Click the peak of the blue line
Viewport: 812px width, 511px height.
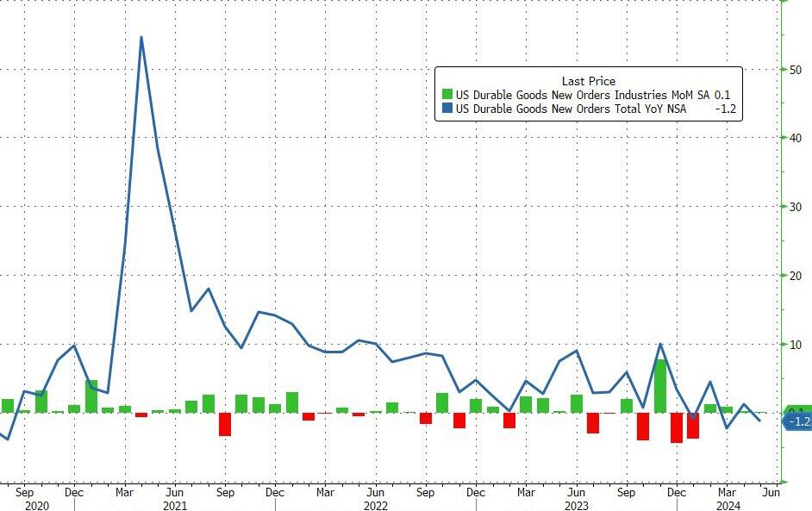click(x=141, y=37)
